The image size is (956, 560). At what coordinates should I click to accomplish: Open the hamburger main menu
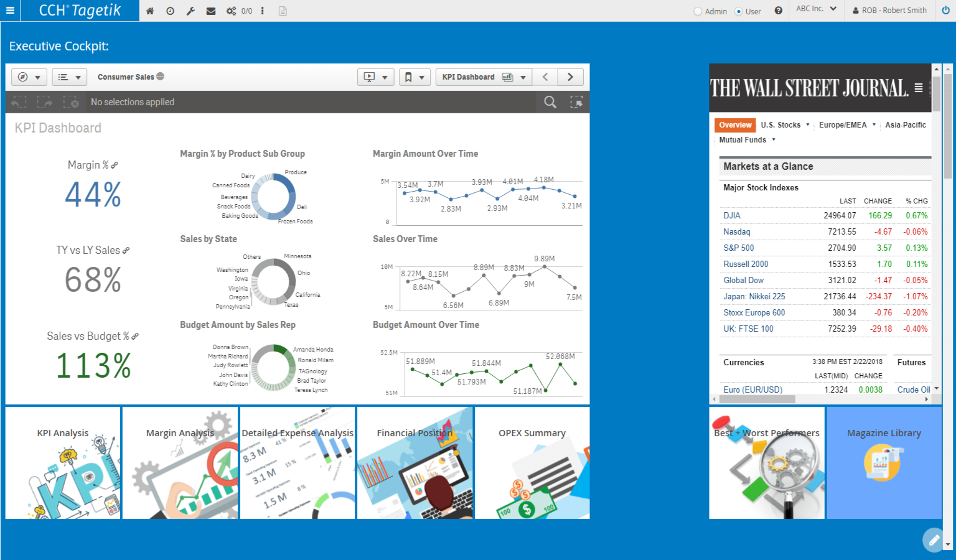click(x=11, y=11)
